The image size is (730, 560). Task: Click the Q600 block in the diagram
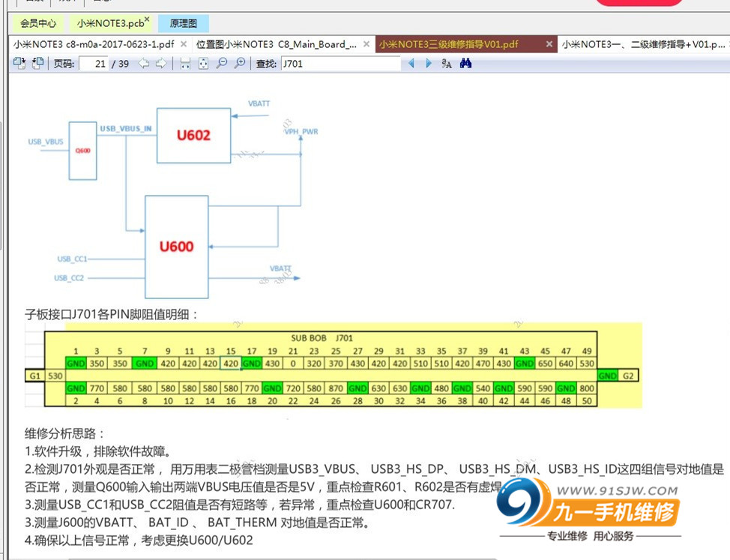pos(83,151)
